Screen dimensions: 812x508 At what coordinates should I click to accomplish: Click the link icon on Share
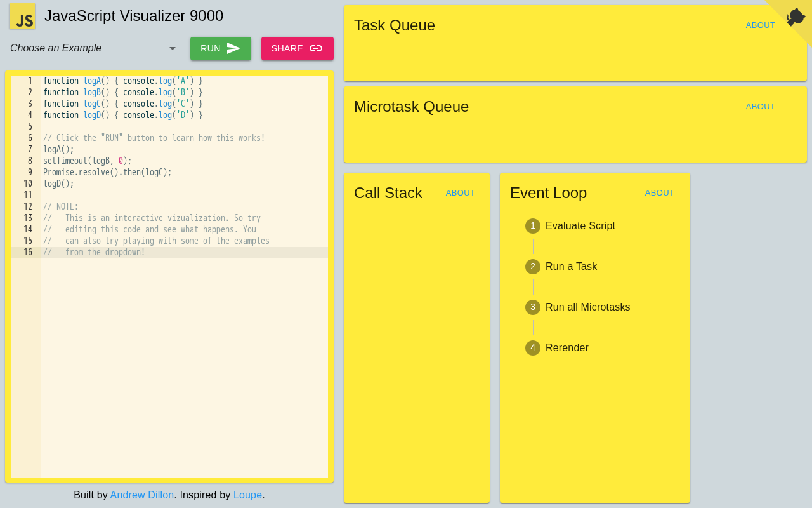click(x=316, y=48)
